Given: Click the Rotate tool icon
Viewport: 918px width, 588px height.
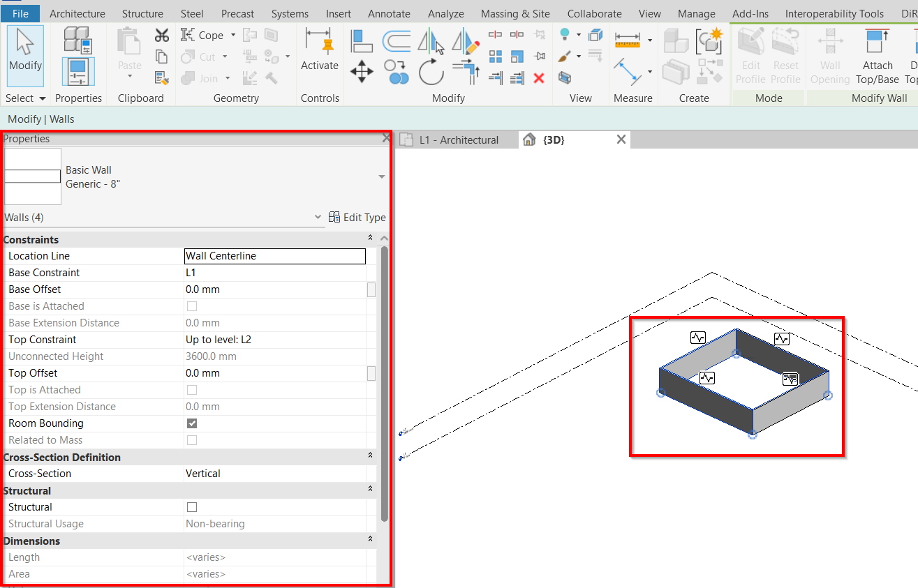Looking at the screenshot, I should coord(431,72).
